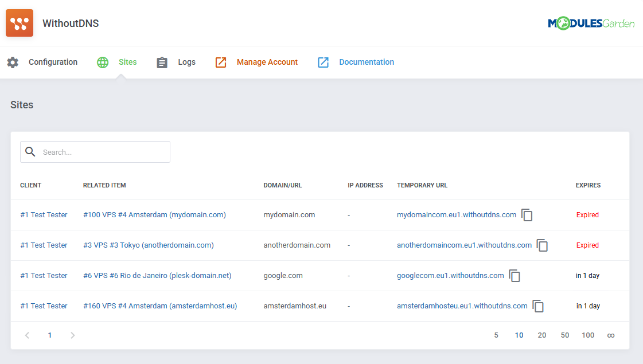Click the Logs clipboard icon

point(162,62)
